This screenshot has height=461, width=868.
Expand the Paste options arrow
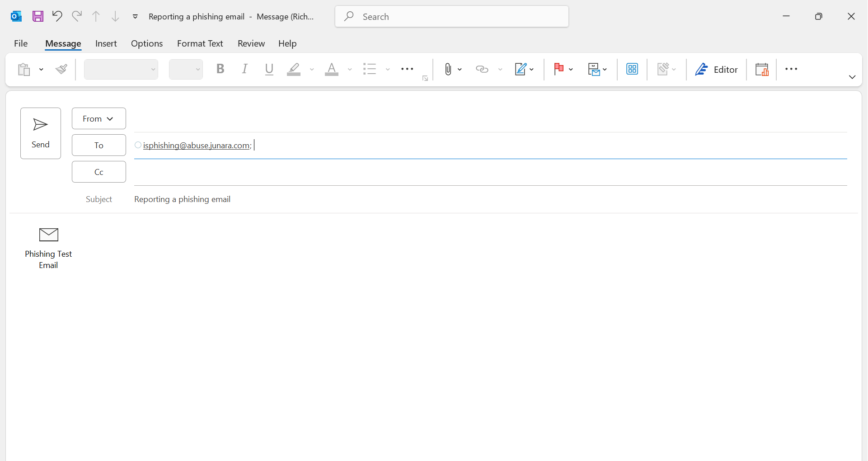point(41,69)
